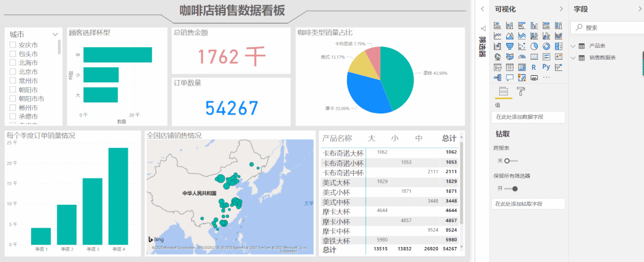
Task: Select the stacked bar chart visual
Action: (x=497, y=26)
